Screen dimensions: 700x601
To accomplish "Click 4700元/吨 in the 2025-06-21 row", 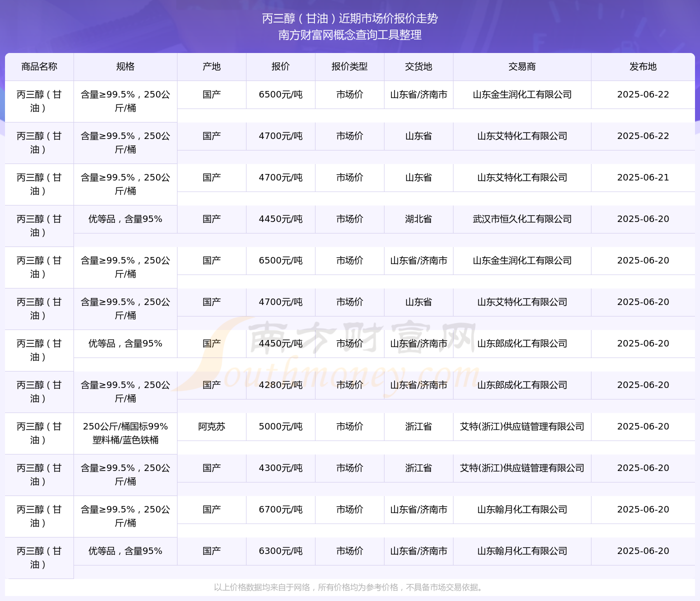I will pos(280,177).
